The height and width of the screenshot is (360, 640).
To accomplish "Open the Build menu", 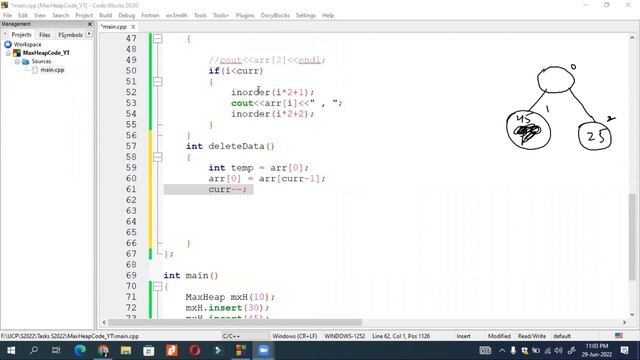I will click(106, 15).
